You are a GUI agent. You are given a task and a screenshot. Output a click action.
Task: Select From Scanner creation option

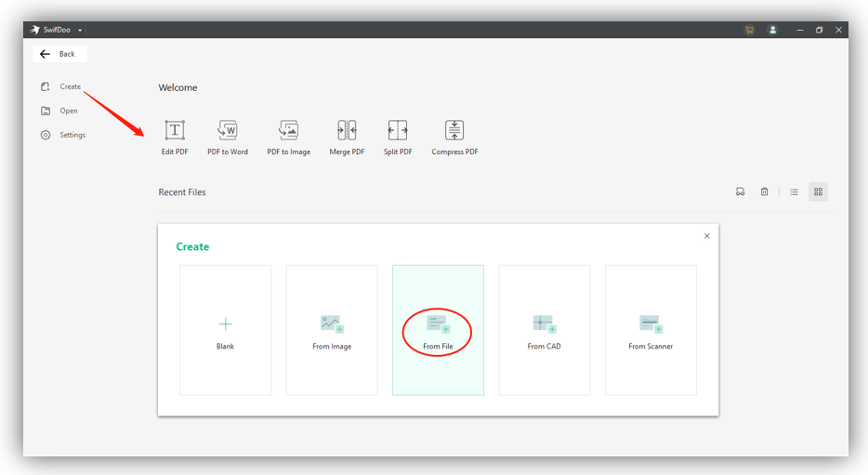[x=651, y=330]
